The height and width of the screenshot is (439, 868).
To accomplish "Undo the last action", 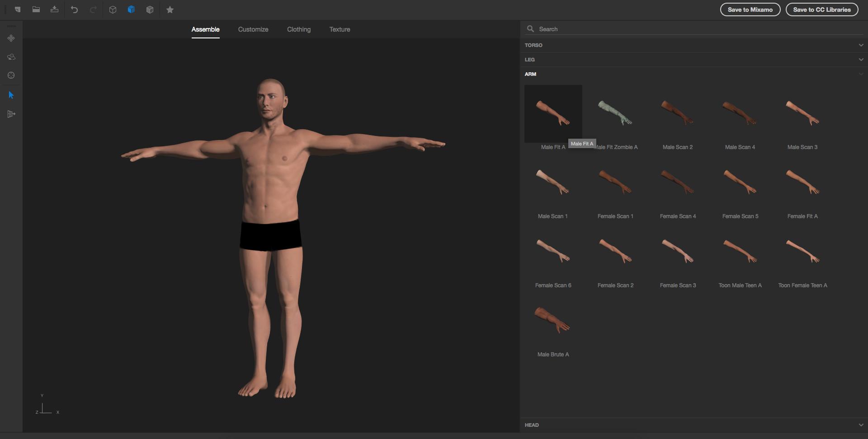I will pos(75,9).
